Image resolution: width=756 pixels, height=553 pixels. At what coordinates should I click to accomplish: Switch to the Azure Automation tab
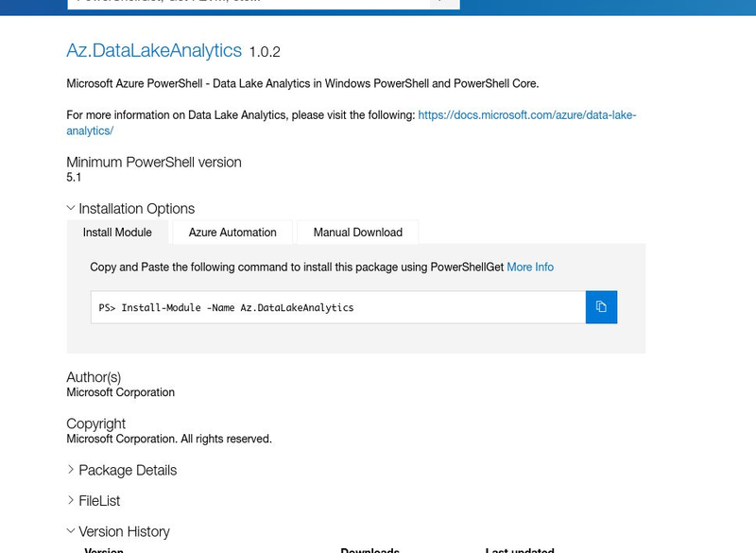(232, 233)
